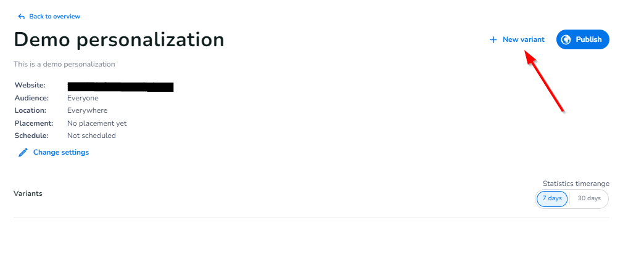The height and width of the screenshot is (276, 644).
Task: Click the pencil edit icon
Action: (23, 153)
